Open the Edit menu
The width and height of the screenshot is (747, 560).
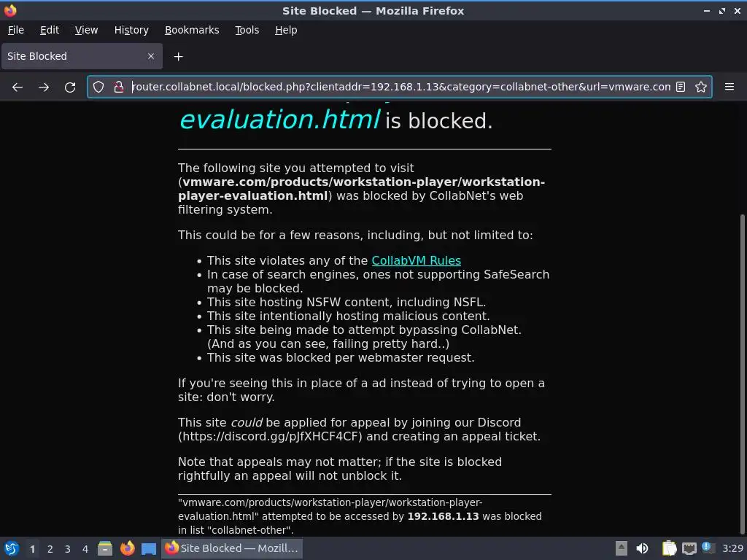click(50, 30)
